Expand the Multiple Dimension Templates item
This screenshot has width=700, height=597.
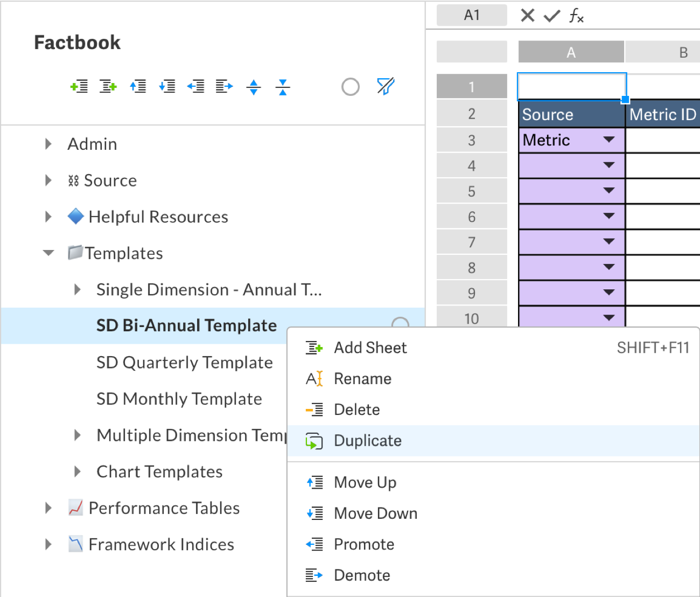(78, 435)
